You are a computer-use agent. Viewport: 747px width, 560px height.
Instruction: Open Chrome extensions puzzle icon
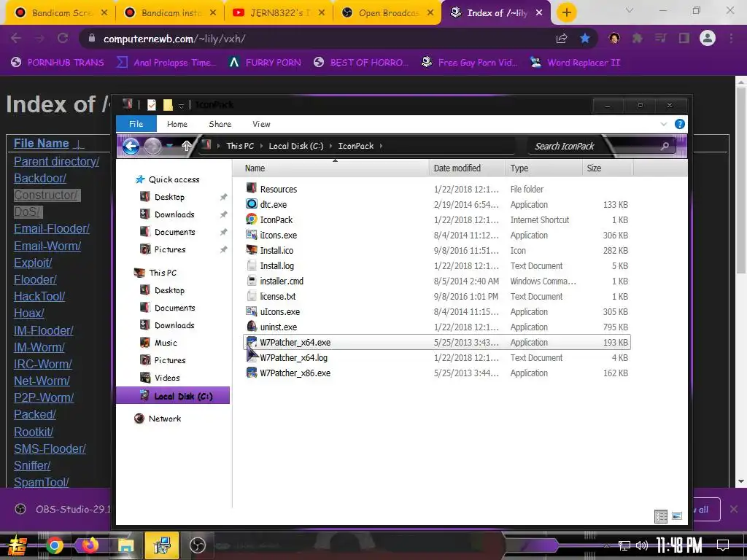pos(637,39)
